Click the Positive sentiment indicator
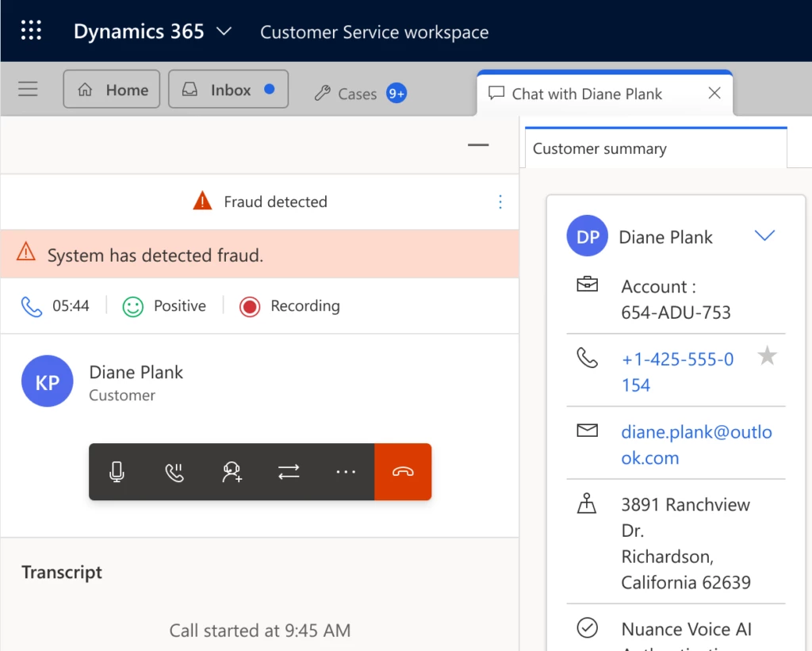This screenshot has width=812, height=651. [164, 305]
